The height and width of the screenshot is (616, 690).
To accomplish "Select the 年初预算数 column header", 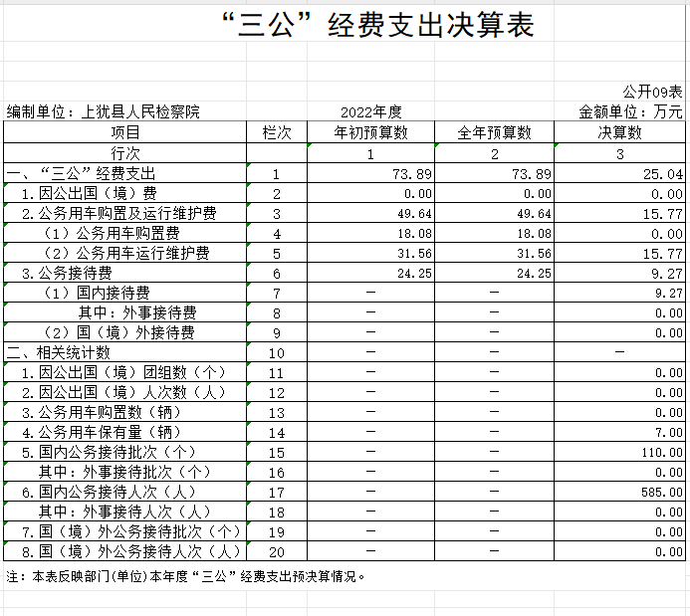I will (x=371, y=132).
